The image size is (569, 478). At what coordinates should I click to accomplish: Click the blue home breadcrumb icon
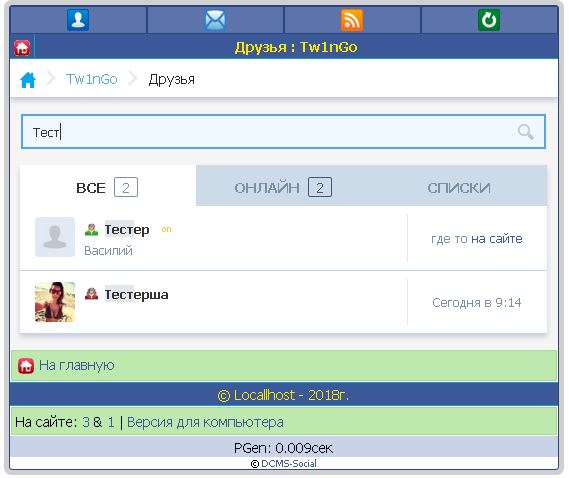point(28,79)
